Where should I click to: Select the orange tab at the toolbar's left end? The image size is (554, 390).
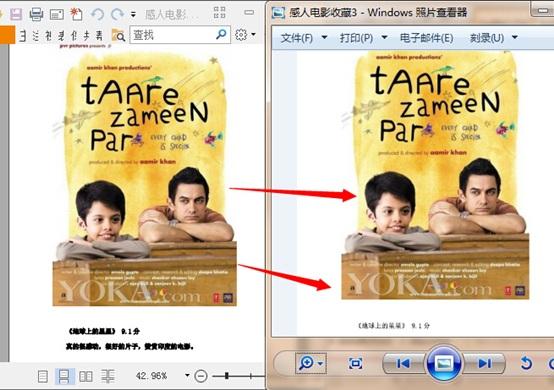point(7,35)
